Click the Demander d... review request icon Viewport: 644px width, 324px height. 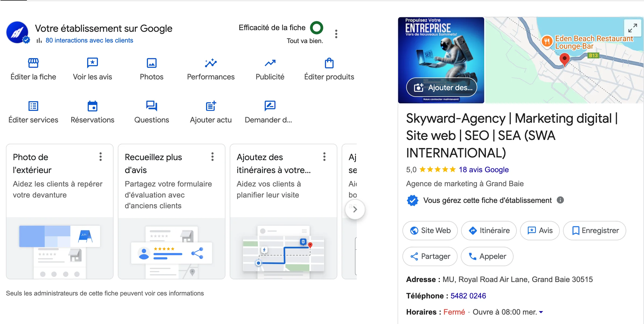point(270,106)
